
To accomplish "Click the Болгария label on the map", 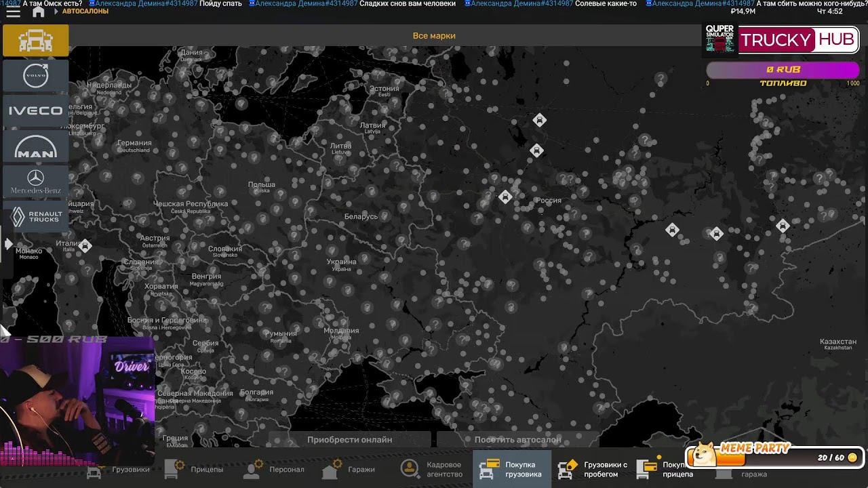I will tap(256, 392).
